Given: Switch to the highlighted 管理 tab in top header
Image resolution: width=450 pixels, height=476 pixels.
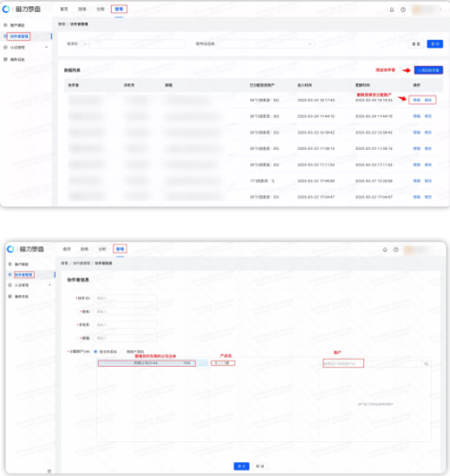Looking at the screenshot, I should (x=119, y=10).
